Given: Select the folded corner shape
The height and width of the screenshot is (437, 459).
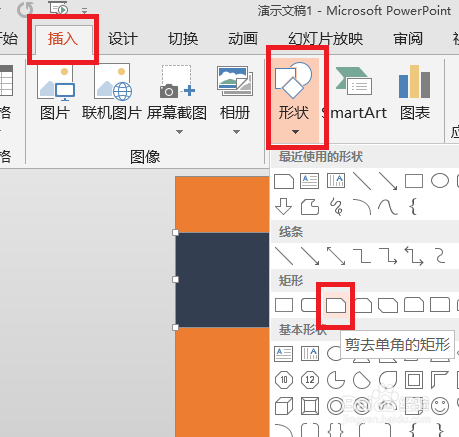Looking at the screenshot, I should point(415,406).
